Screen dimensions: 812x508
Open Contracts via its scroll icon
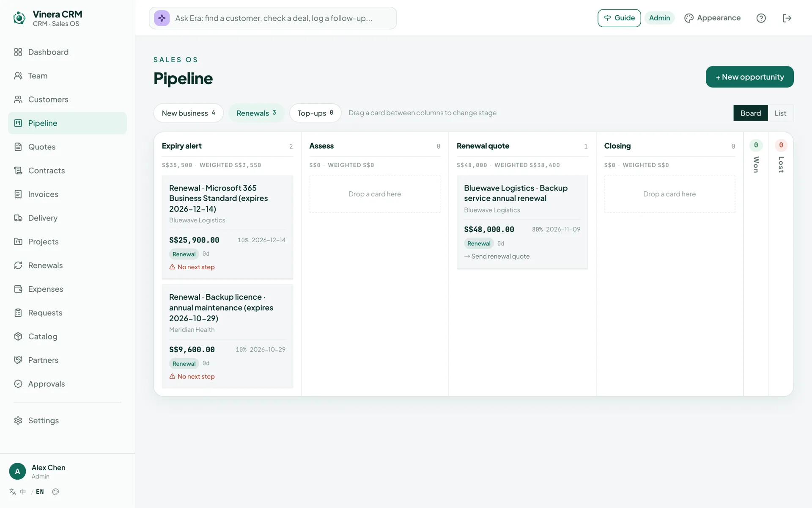coord(18,171)
